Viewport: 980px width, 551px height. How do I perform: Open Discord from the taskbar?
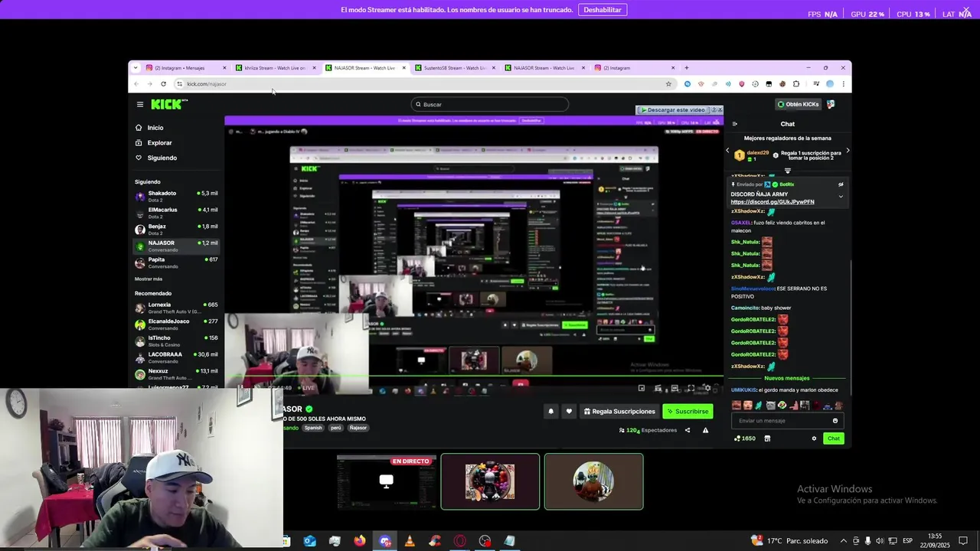click(385, 541)
